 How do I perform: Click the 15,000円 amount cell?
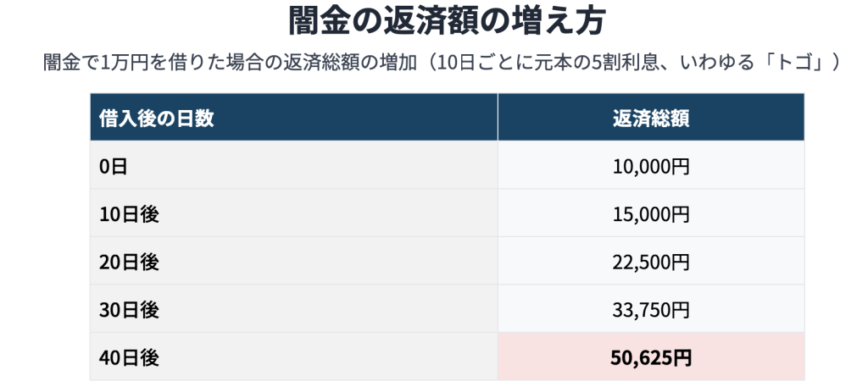coord(651,213)
